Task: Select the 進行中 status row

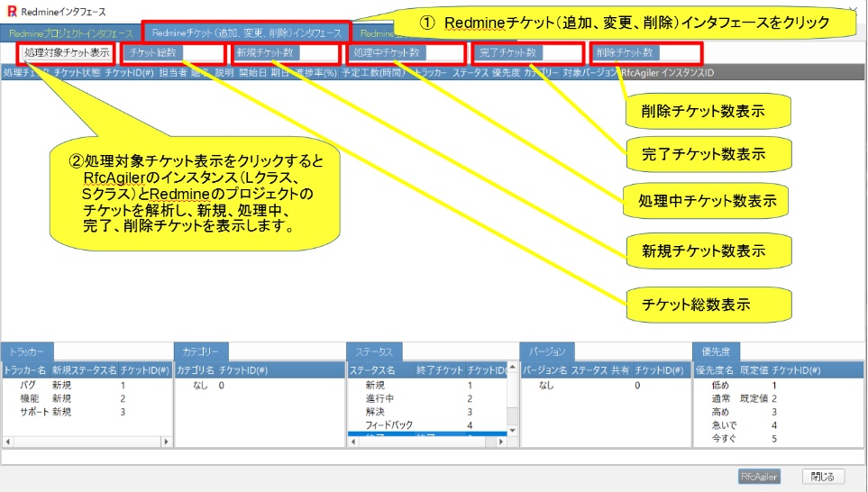Action: 427,398
